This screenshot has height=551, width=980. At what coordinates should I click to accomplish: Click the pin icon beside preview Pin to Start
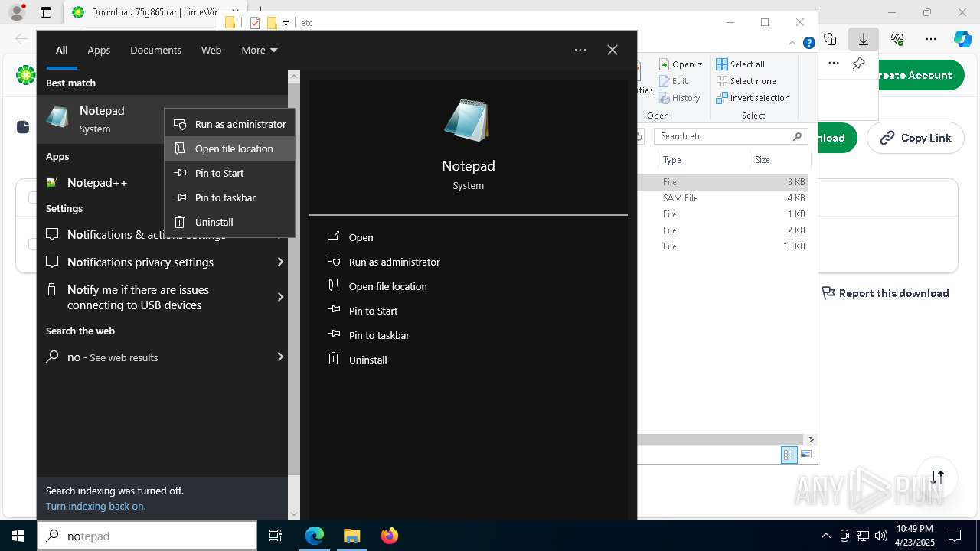[333, 310]
